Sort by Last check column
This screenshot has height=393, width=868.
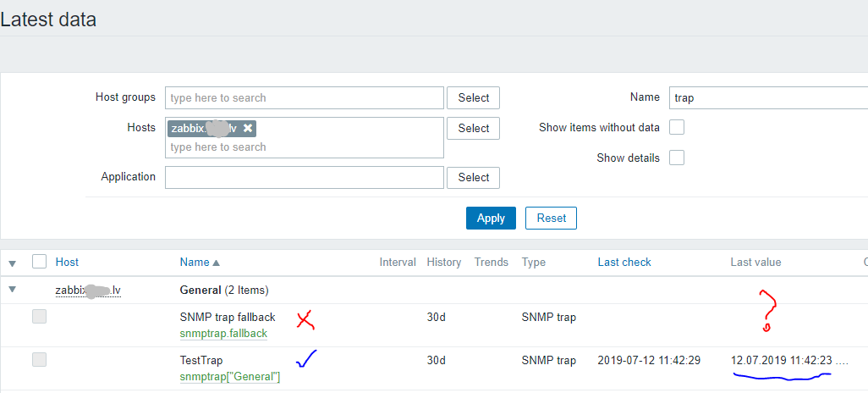pos(624,263)
